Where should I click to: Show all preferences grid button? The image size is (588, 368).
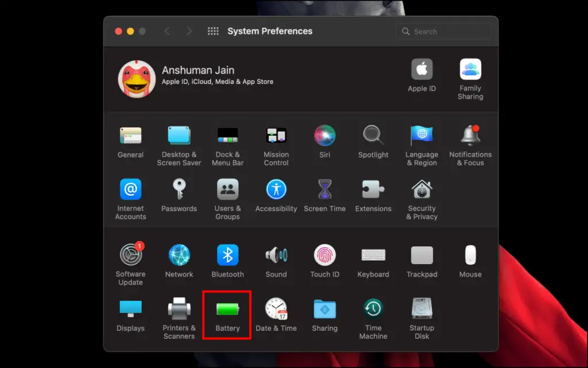[x=213, y=31]
